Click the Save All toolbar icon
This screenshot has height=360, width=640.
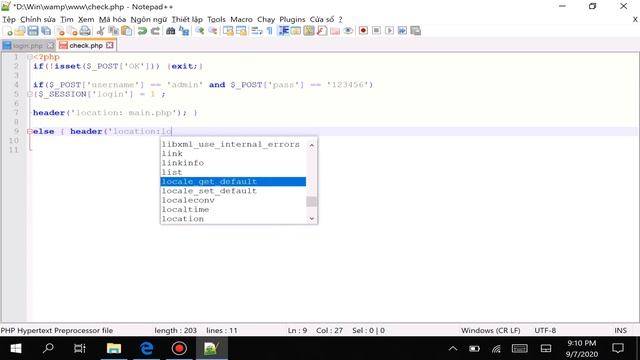46,31
